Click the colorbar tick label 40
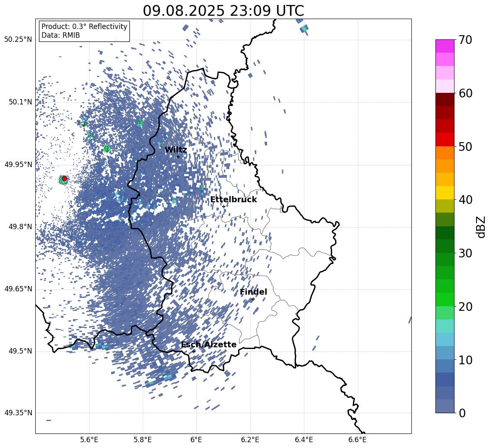The image size is (491, 448). pyautogui.click(x=465, y=200)
